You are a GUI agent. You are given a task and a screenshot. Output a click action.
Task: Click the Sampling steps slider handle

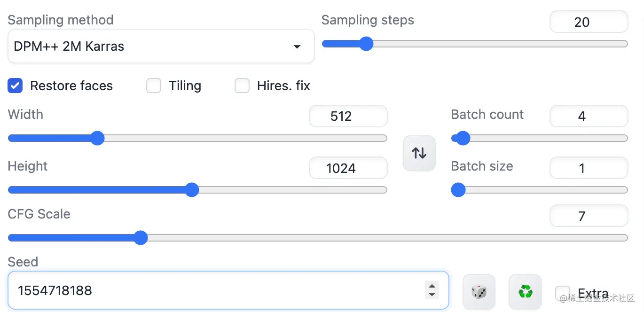click(366, 44)
